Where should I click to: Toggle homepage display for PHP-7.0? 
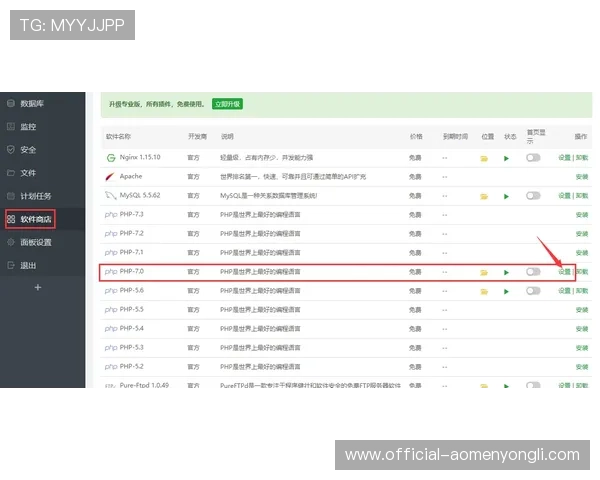pyautogui.click(x=533, y=272)
